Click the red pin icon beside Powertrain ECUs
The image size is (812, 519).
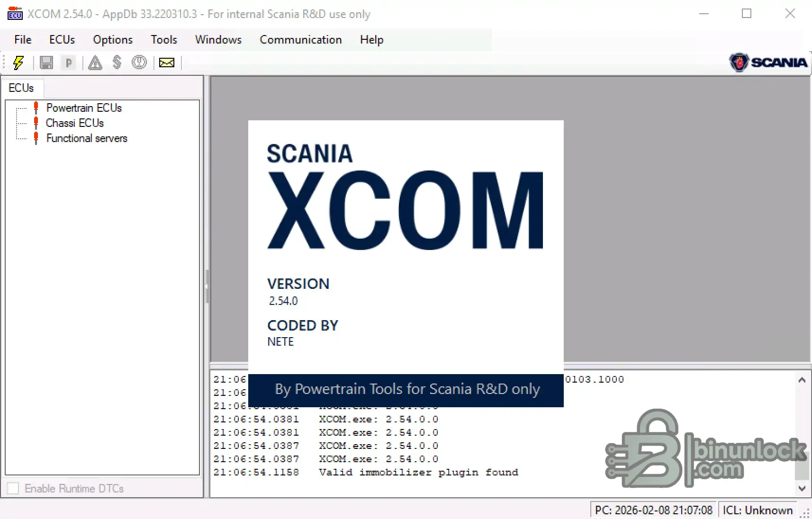(x=37, y=107)
